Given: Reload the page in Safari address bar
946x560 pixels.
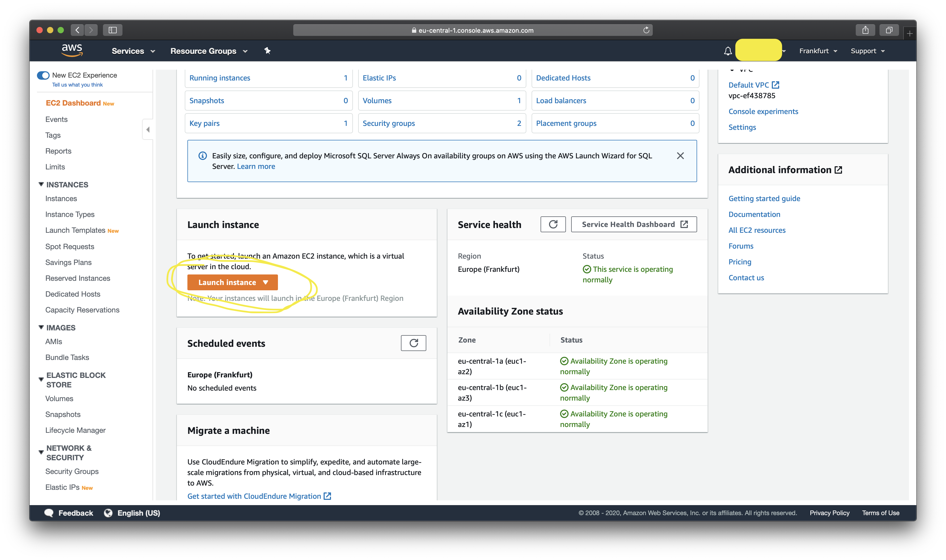Looking at the screenshot, I should point(646,30).
